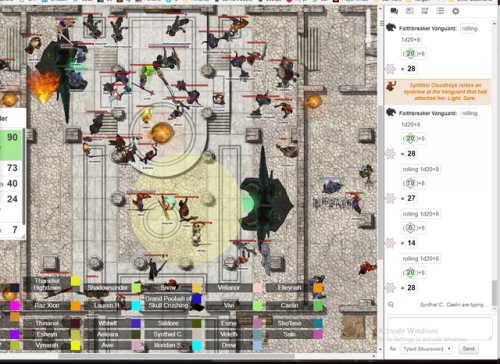This screenshot has height=364, width=500.
Task: Click the pink dice icon beside result 14
Action: coord(390,243)
